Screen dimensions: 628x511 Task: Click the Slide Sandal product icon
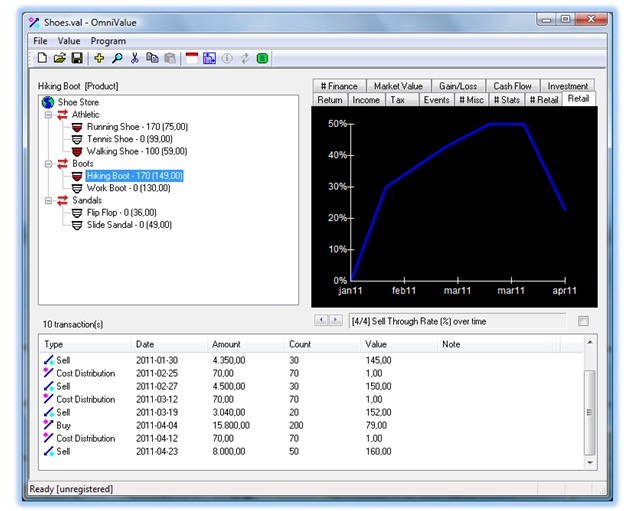point(77,225)
